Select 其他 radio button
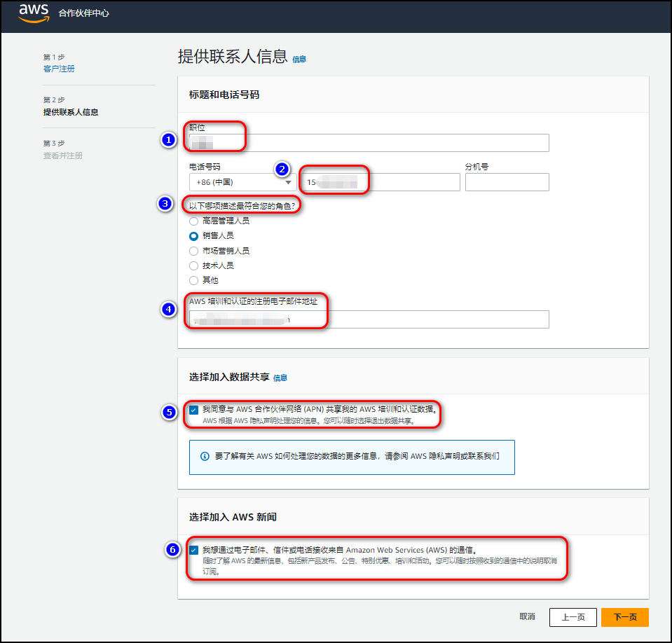 [x=193, y=281]
